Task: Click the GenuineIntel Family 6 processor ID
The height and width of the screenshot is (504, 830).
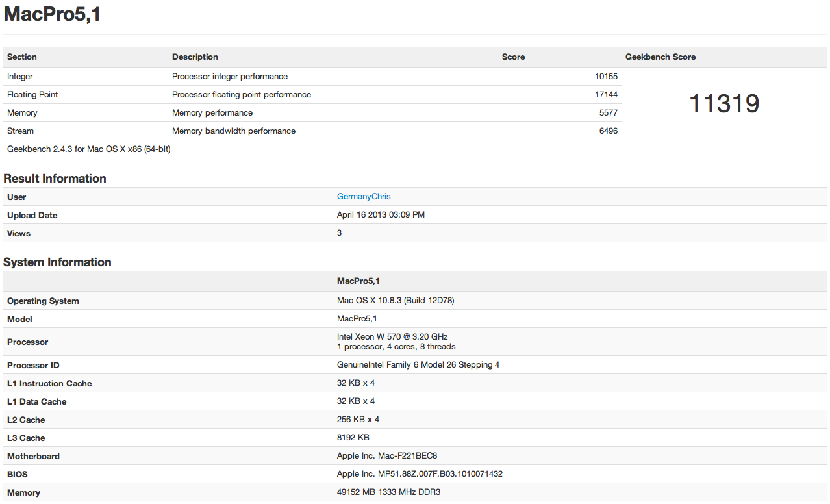Action: pos(418,364)
